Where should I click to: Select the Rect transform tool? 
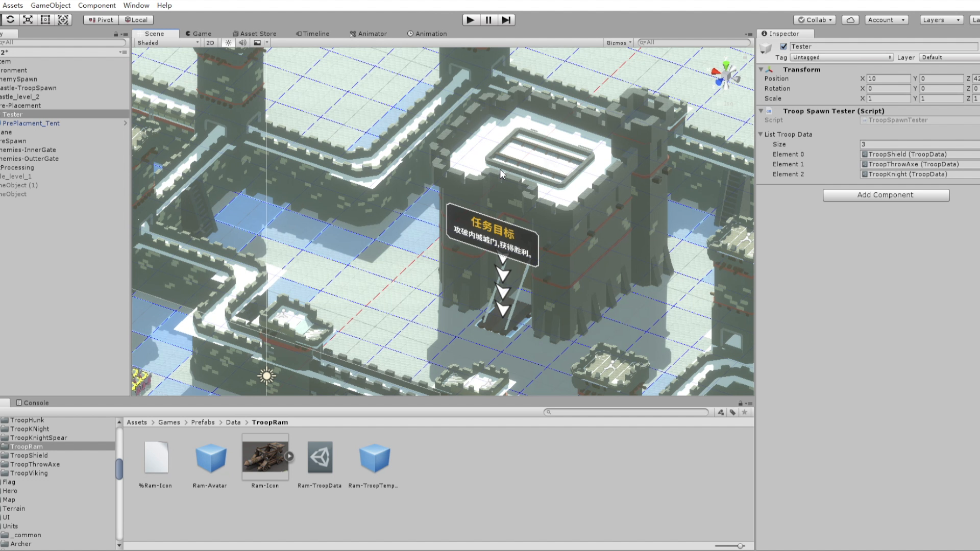[x=45, y=20]
